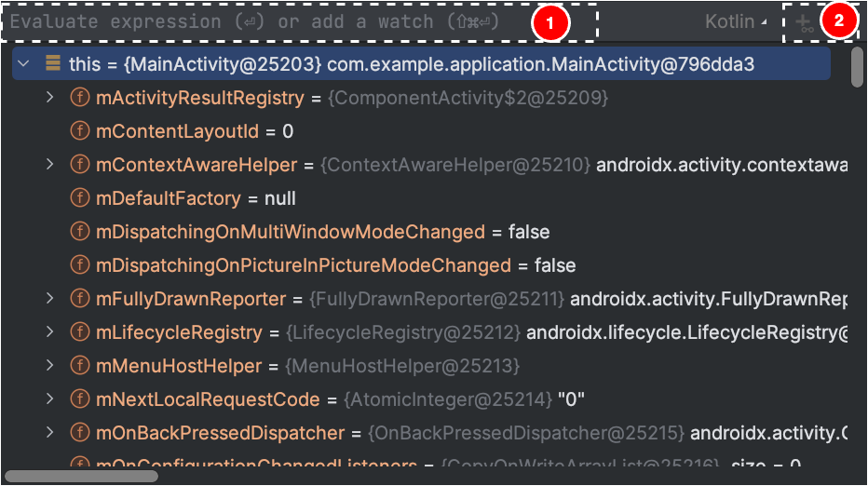This screenshot has width=868, height=486.
Task: Select the mContentLayoutId = 0 row
Action: click(x=194, y=131)
